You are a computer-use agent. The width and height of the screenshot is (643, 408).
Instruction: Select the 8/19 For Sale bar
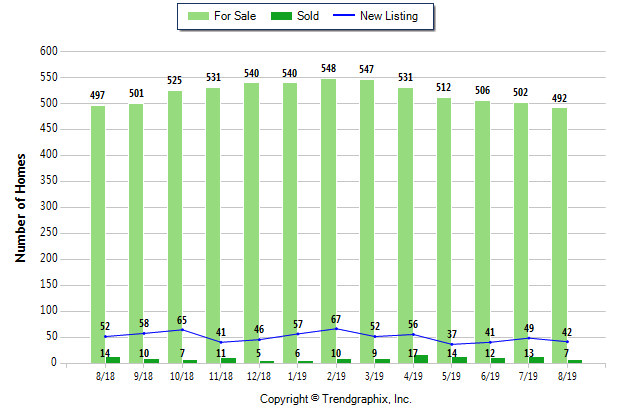(x=560, y=235)
